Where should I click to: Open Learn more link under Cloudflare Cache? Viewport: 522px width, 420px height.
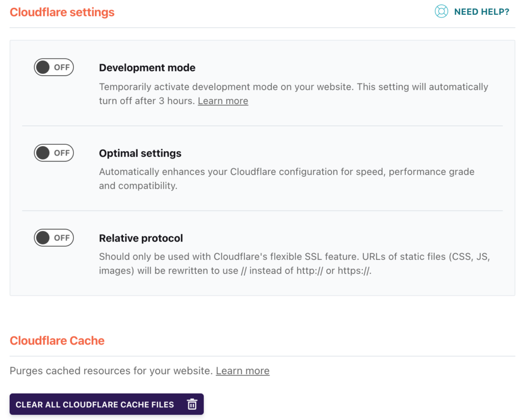tap(243, 371)
